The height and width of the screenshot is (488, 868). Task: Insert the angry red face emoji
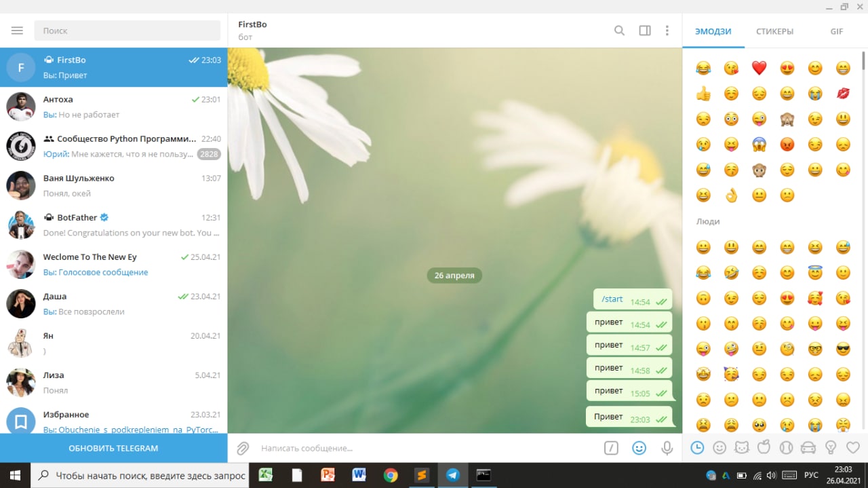point(787,145)
